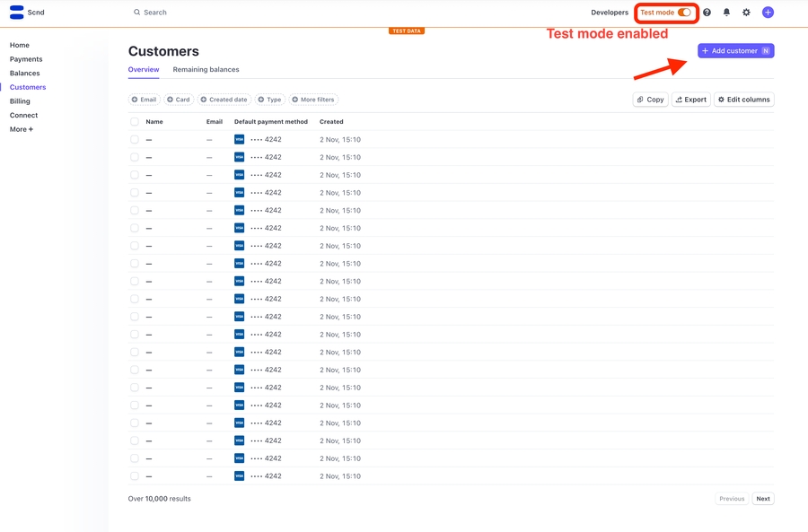Copy the customer list
Image resolution: width=808 pixels, height=532 pixels.
[651, 100]
